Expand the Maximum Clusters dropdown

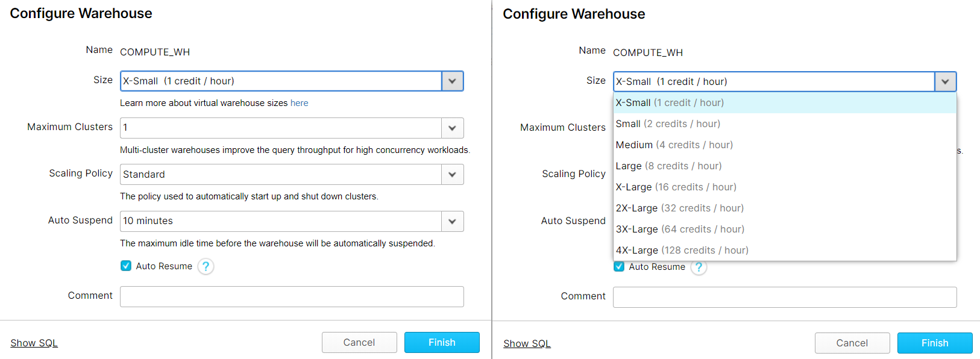[x=452, y=128]
